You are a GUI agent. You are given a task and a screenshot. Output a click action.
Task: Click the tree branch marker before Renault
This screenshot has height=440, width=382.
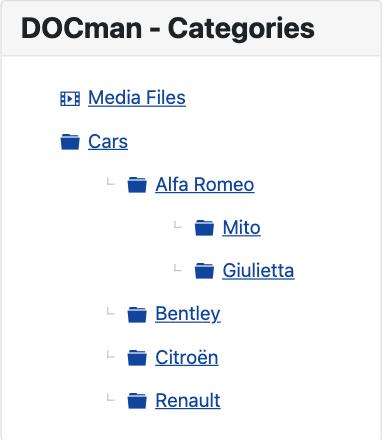tap(110, 398)
